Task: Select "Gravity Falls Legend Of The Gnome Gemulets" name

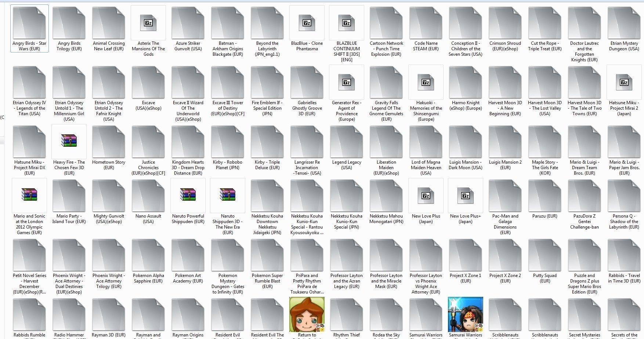Action: click(386, 111)
